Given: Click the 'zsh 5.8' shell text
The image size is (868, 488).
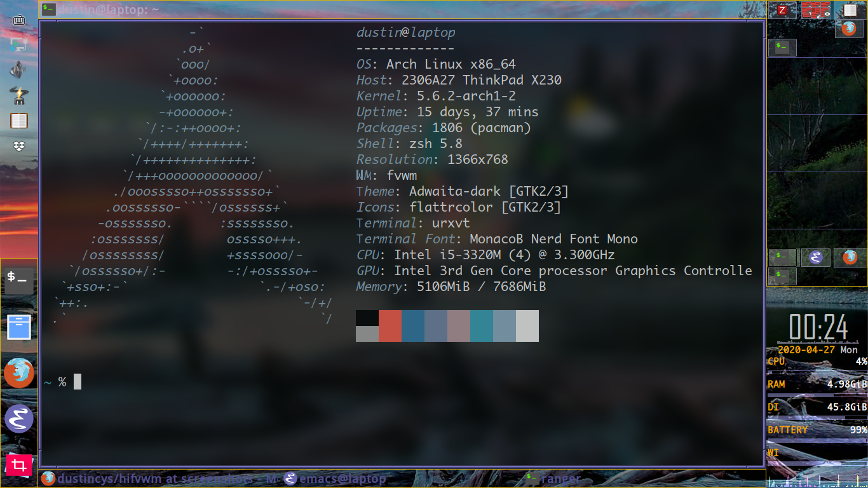Looking at the screenshot, I should click(x=436, y=144).
